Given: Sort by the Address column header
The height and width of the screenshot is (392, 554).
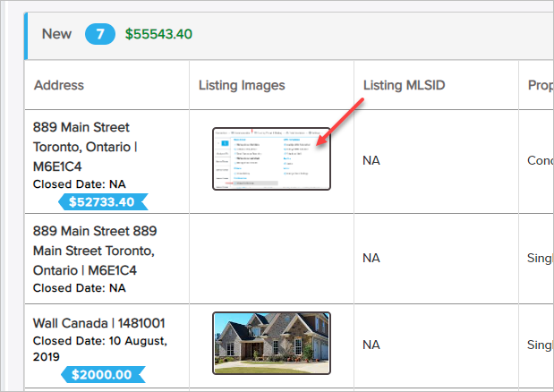Looking at the screenshot, I should (x=59, y=85).
